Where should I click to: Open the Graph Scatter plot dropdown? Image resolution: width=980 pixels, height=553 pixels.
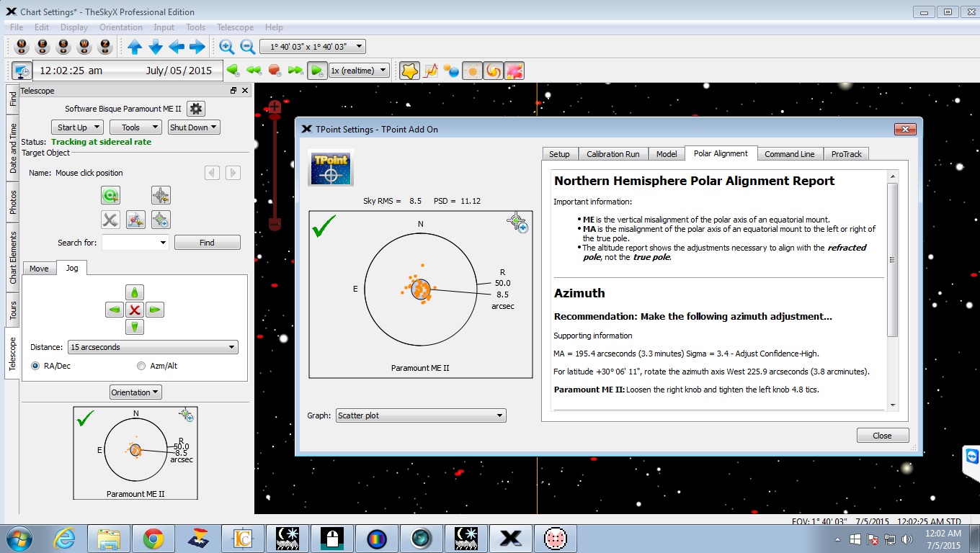pos(421,415)
